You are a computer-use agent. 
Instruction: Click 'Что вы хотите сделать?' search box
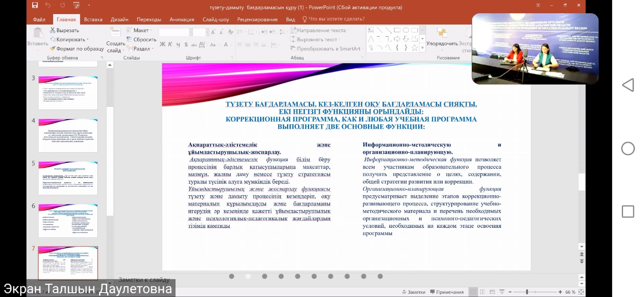[333, 19]
